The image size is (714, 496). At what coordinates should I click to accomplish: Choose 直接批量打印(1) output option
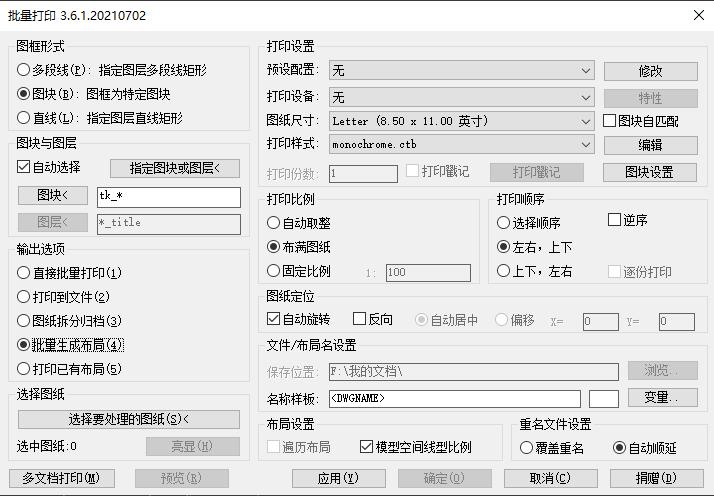(x=24, y=273)
